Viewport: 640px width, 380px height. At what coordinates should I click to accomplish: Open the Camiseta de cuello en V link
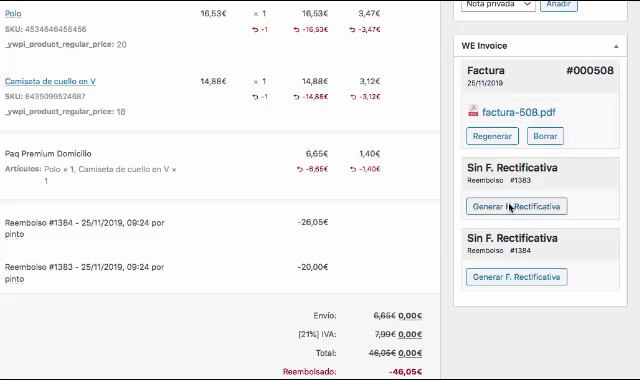click(50, 81)
